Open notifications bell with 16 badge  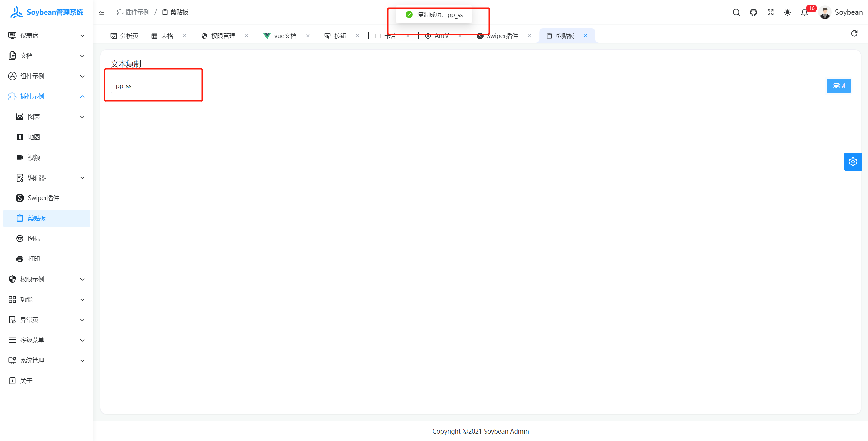[805, 13]
